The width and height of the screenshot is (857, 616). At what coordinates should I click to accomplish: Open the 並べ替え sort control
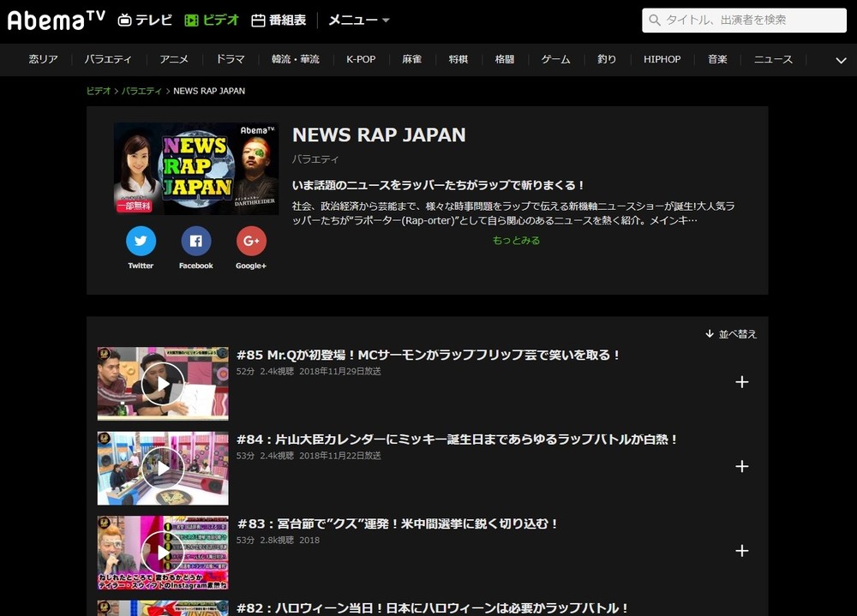pyautogui.click(x=730, y=333)
